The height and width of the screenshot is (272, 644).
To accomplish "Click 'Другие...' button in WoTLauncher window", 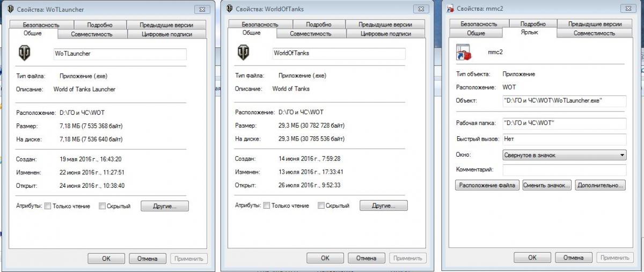I will tap(165, 206).
